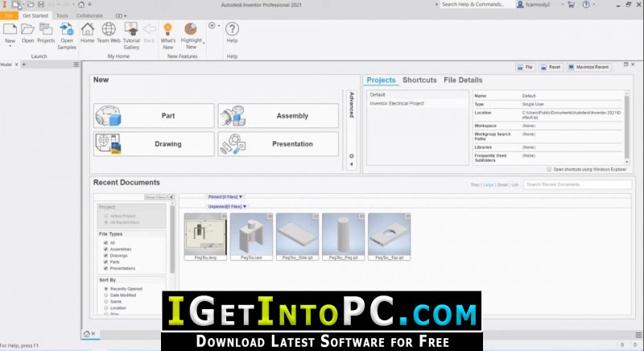Click the gear settings icon under Advanced
644x351 pixels.
point(352,156)
